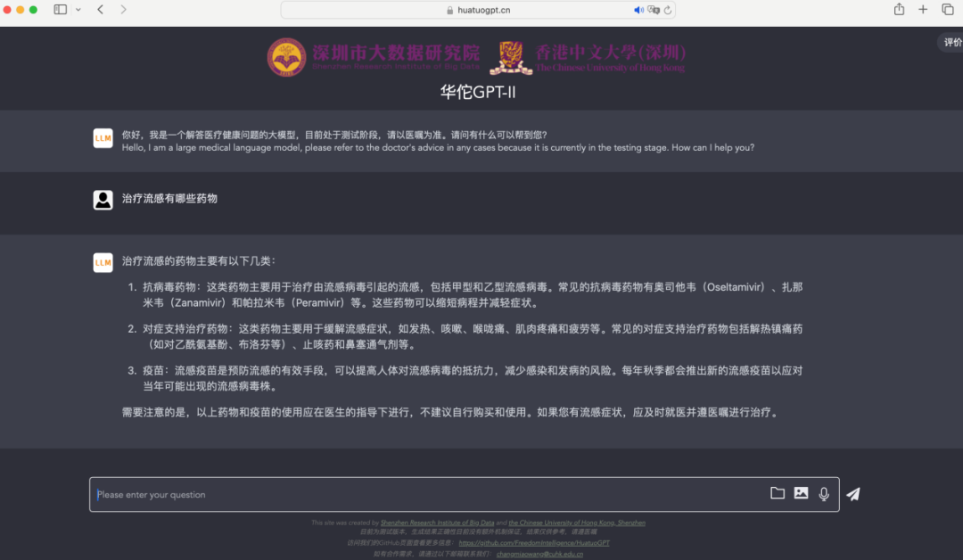Viewport: 963px width, 560px height.
Task: Click the green full-screen window button
Action: (33, 10)
